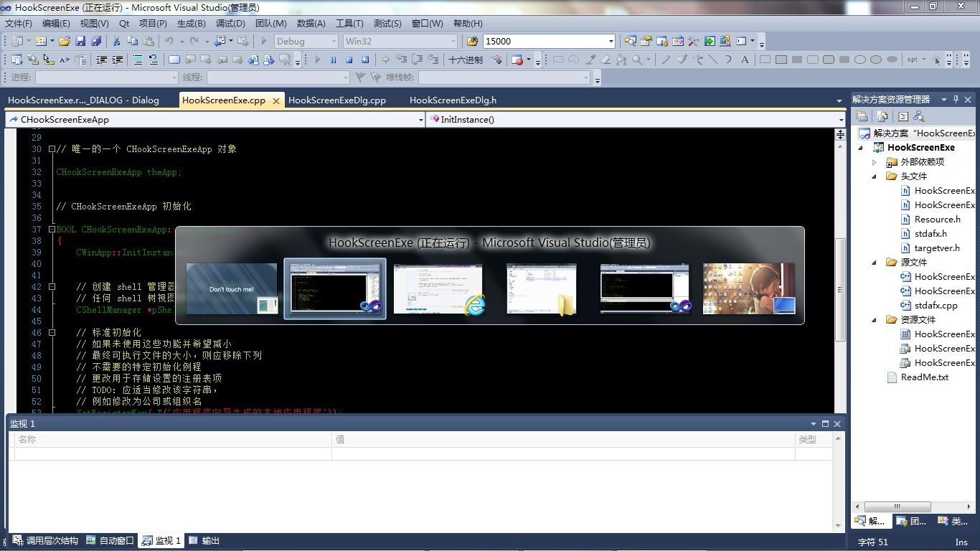This screenshot has width=980, height=551.
Task: Select the "Don't touch me!" window thumbnail
Action: point(232,288)
